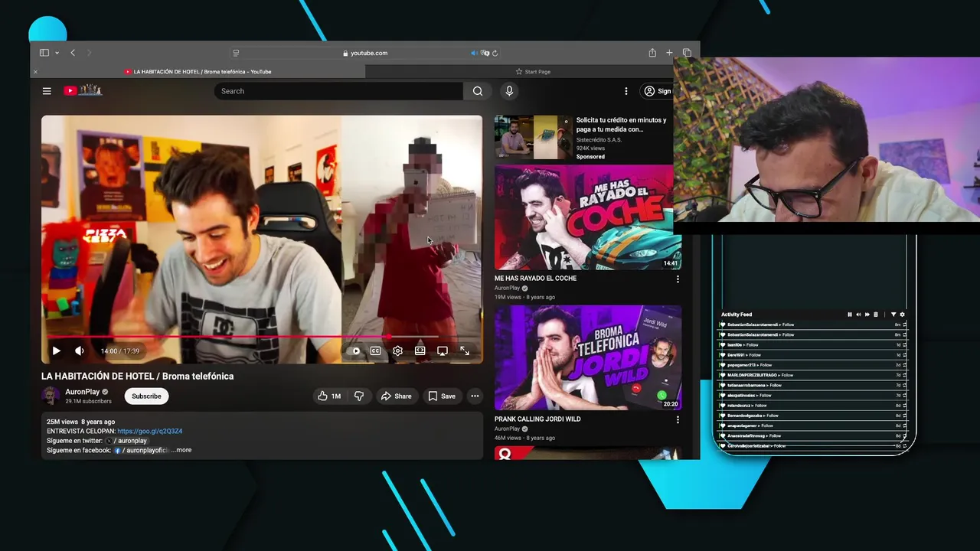Open the facebook / auronplayoficial link
980x551 pixels.
[142, 450]
